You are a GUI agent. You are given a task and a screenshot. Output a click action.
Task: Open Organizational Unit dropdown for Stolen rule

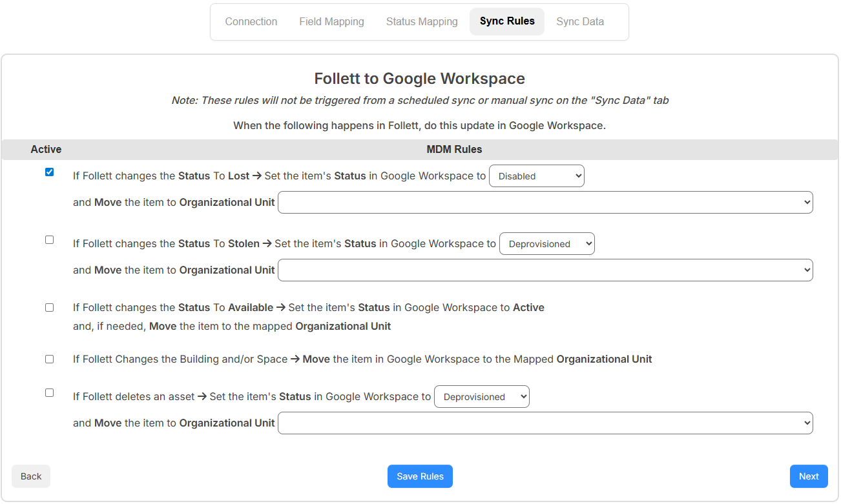545,270
